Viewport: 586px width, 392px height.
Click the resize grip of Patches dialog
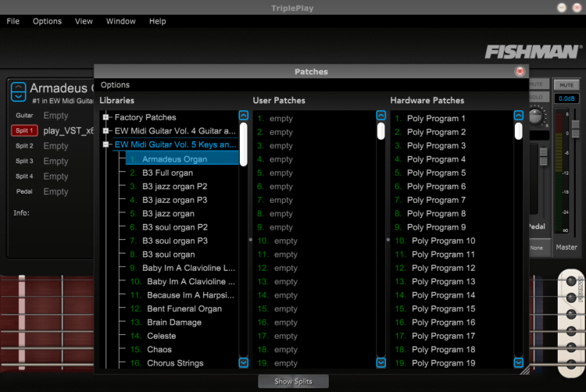pyautogui.click(x=525, y=370)
